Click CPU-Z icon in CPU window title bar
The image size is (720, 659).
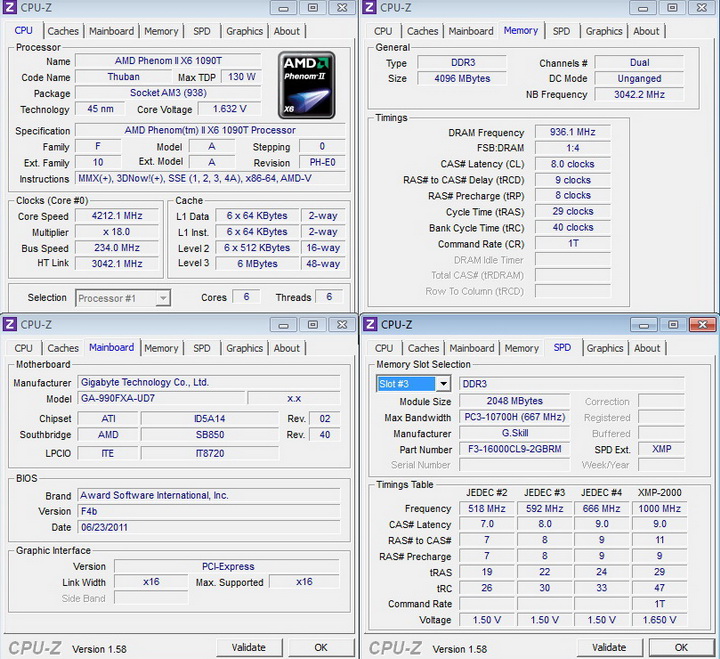point(10,7)
